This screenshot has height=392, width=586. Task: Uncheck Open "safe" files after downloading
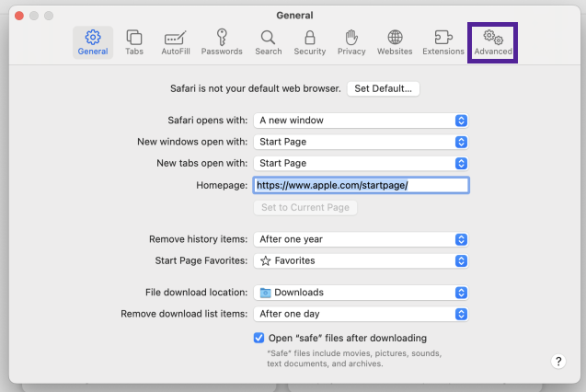tap(259, 338)
